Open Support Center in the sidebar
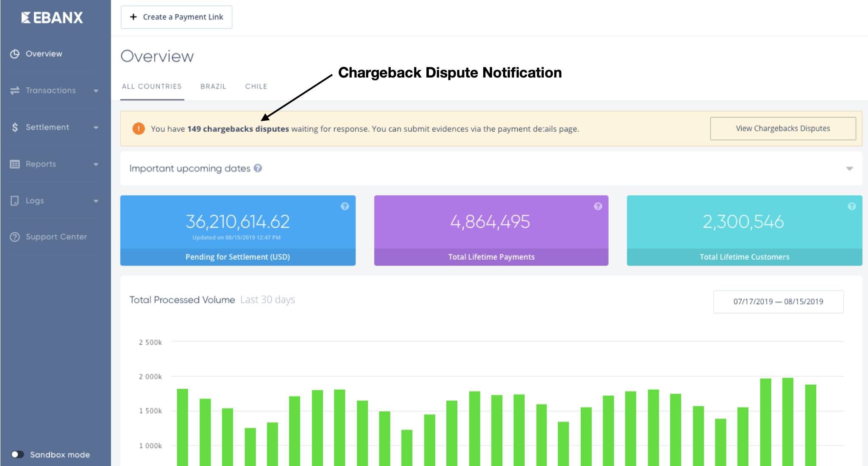 click(x=56, y=237)
